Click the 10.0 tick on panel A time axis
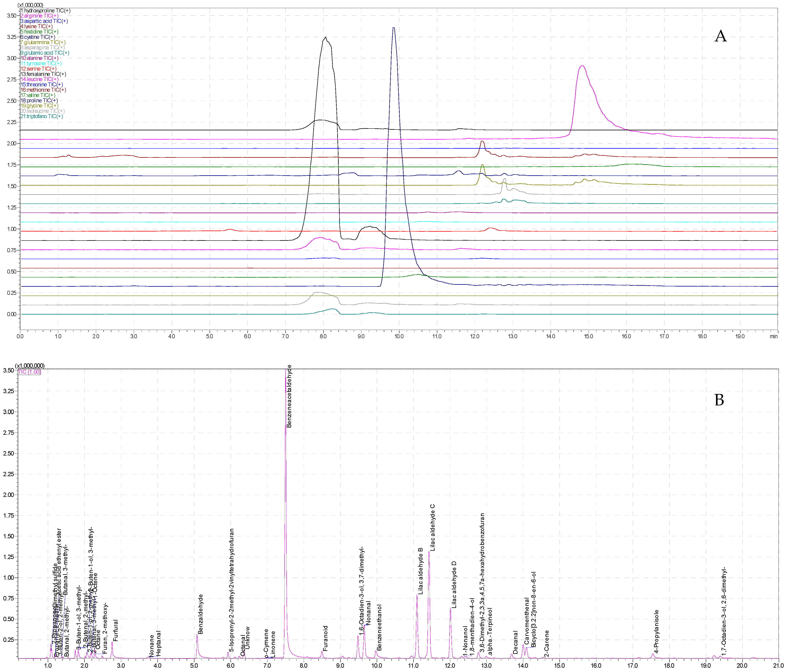Screen dimensions: 789x672 (x=399, y=336)
